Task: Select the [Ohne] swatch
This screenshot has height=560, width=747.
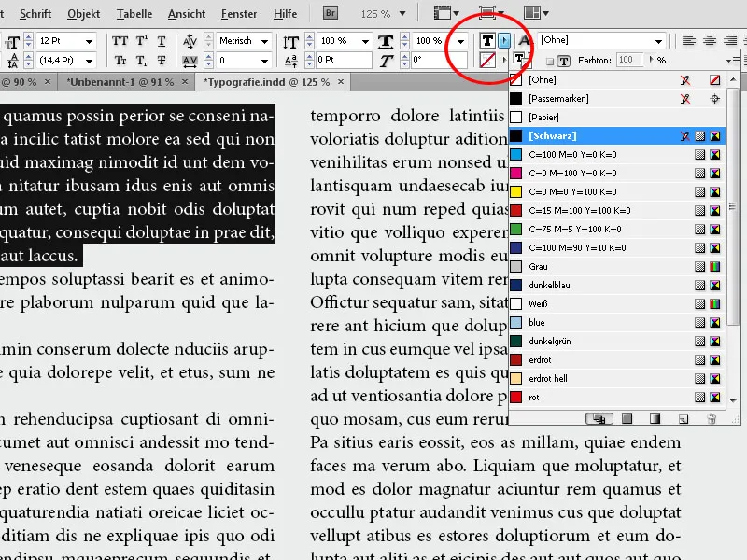Action: [x=617, y=80]
